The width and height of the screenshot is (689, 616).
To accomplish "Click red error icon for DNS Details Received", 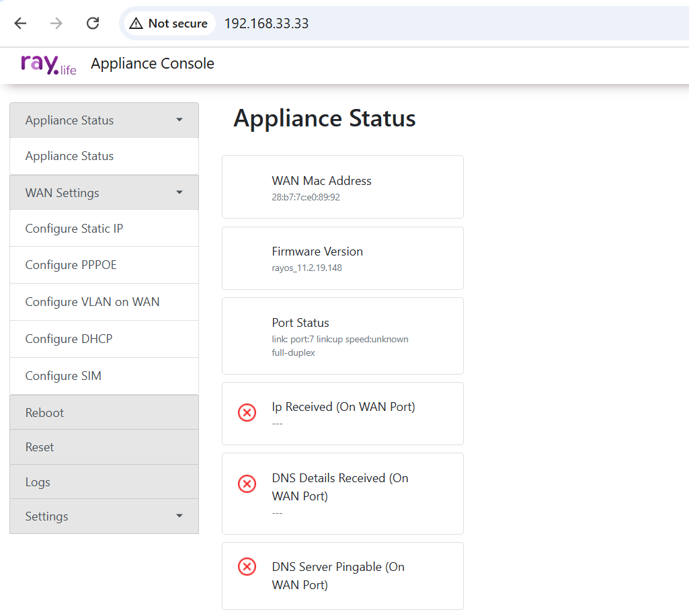I will tap(247, 484).
